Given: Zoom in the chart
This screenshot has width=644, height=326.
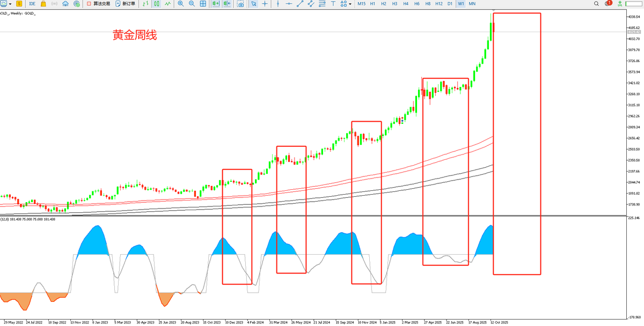Looking at the screenshot, I should 180,4.
